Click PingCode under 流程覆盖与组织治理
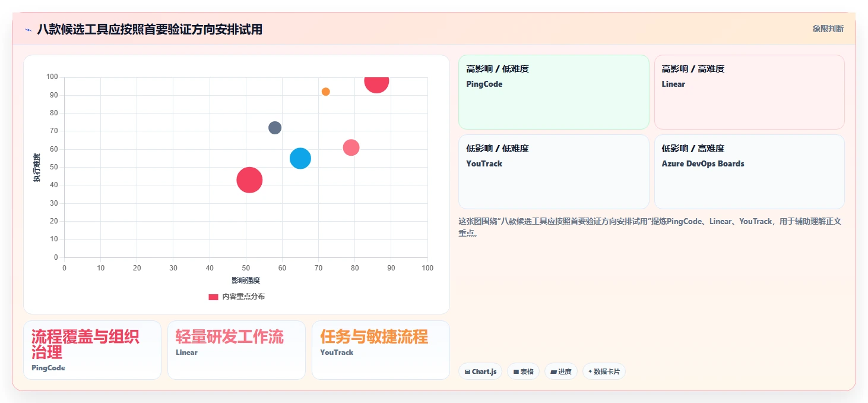Screen dimensions: 868x403 click(x=48, y=368)
